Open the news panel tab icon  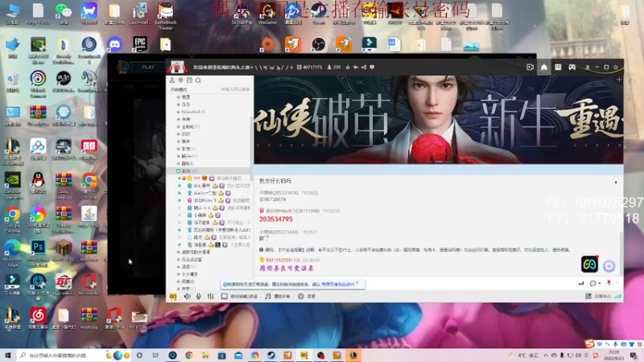tap(558, 67)
